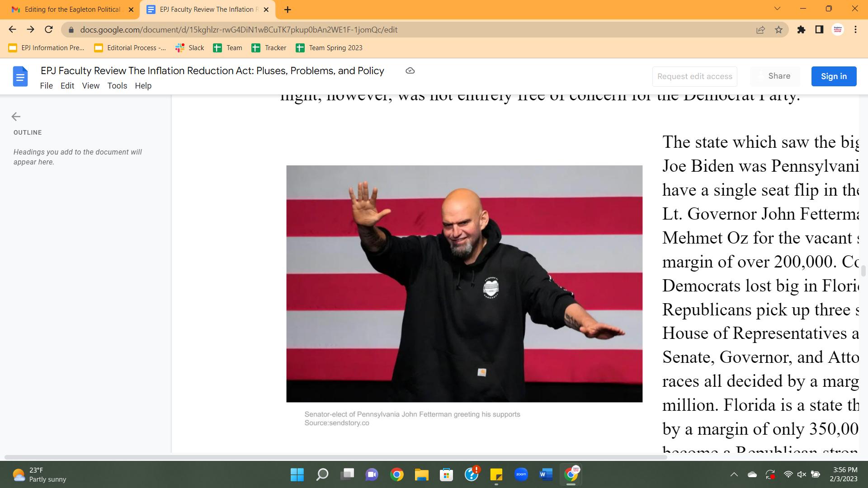Viewport: 868px width, 488px height.
Task: Switch to the Gmail Editing for Eagleton tab
Action: (x=72, y=9)
